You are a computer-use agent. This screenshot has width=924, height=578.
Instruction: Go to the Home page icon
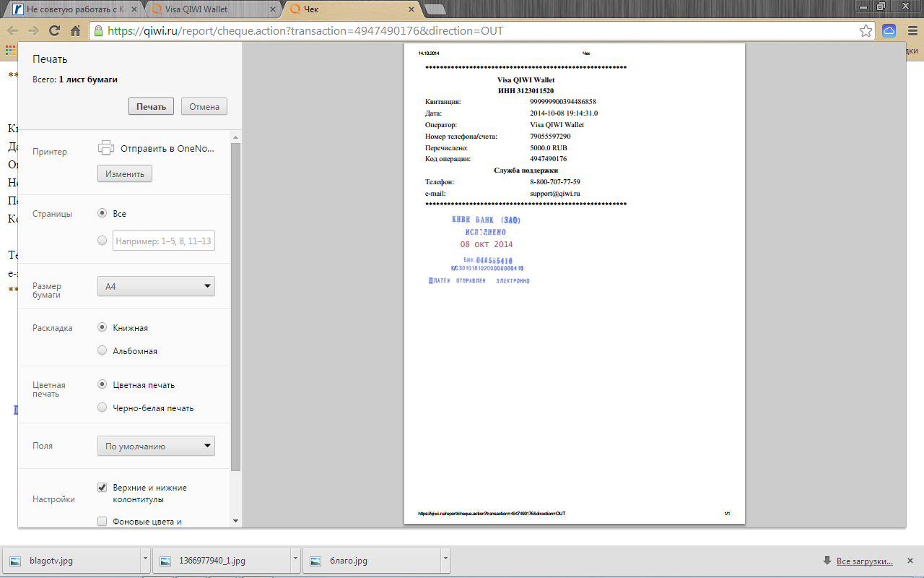[x=75, y=31]
